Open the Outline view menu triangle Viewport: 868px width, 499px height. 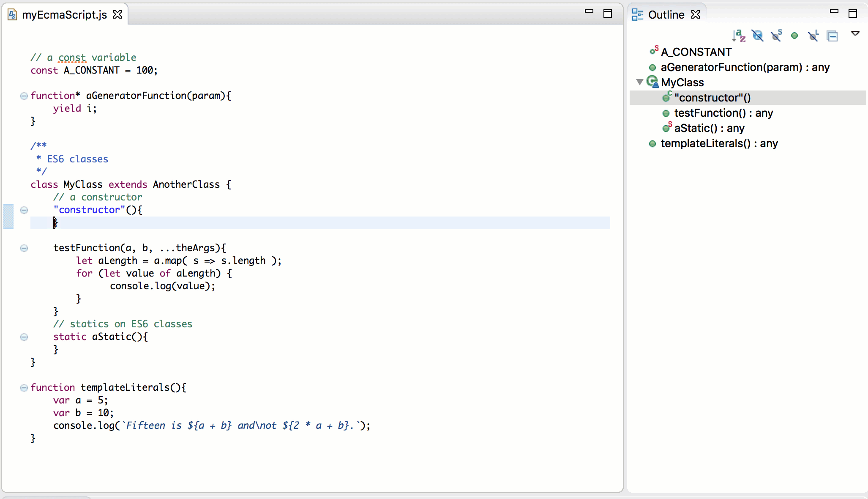855,33
